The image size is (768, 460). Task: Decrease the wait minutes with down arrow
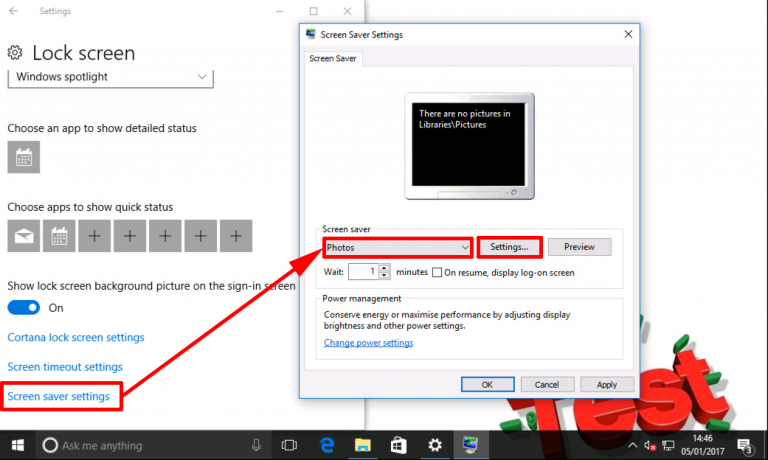[384, 276]
